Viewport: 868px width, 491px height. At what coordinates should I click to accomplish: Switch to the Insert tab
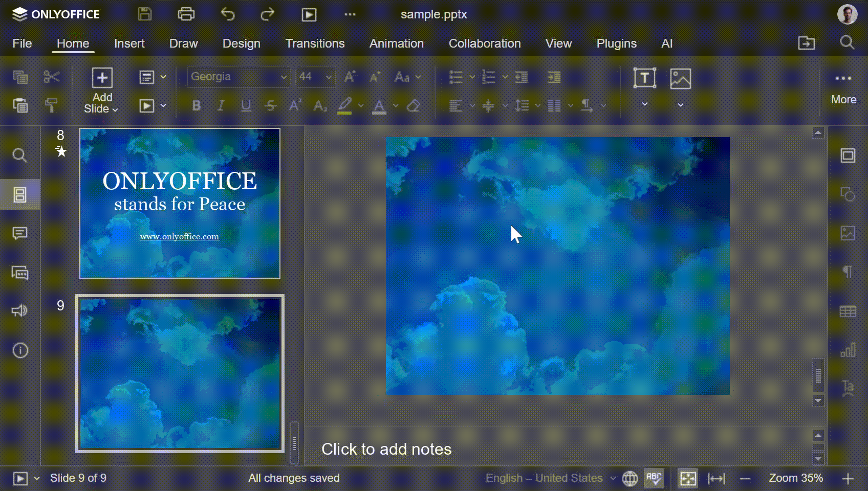(x=129, y=43)
